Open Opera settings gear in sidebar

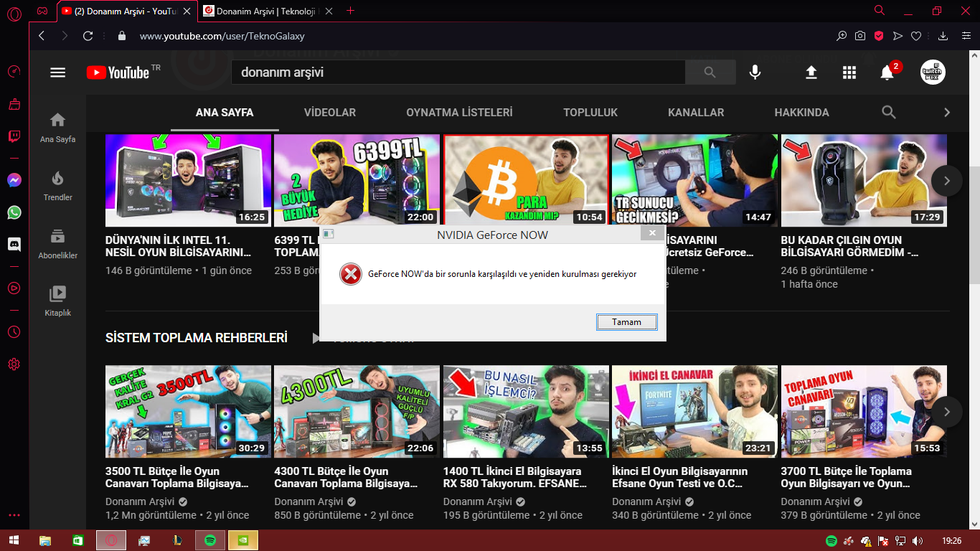(x=14, y=364)
